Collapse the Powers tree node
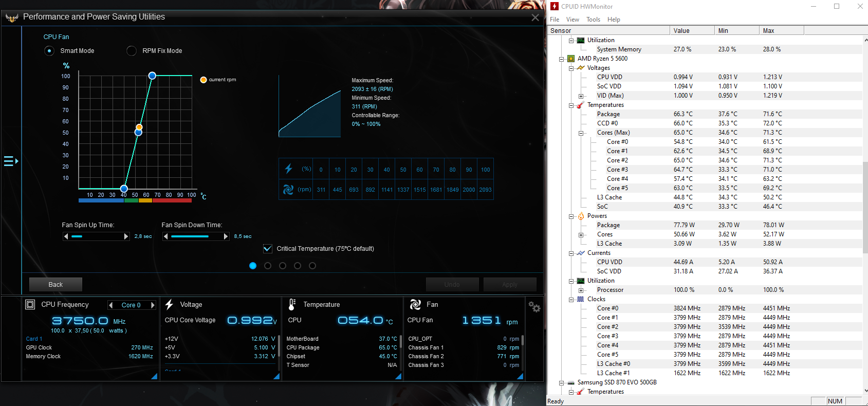Image resolution: width=868 pixels, height=406 pixels. (x=571, y=216)
